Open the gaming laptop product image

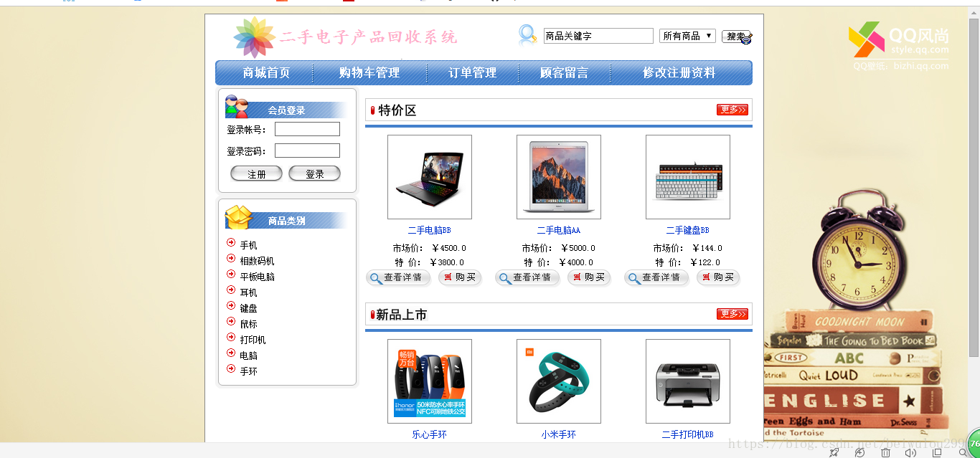[430, 177]
